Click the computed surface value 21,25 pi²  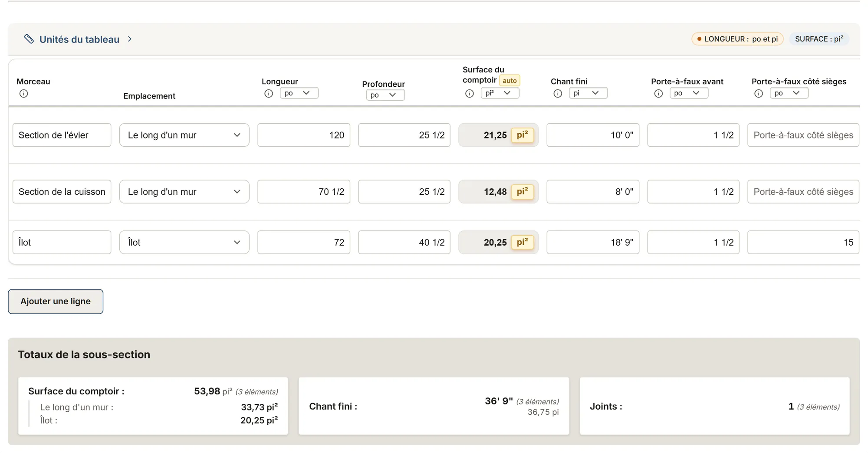tap(499, 135)
